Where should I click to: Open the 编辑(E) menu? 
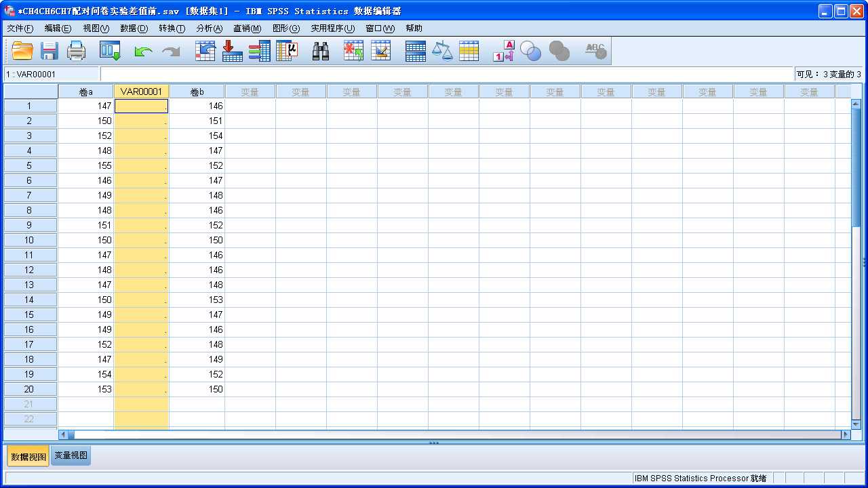[x=58, y=28]
